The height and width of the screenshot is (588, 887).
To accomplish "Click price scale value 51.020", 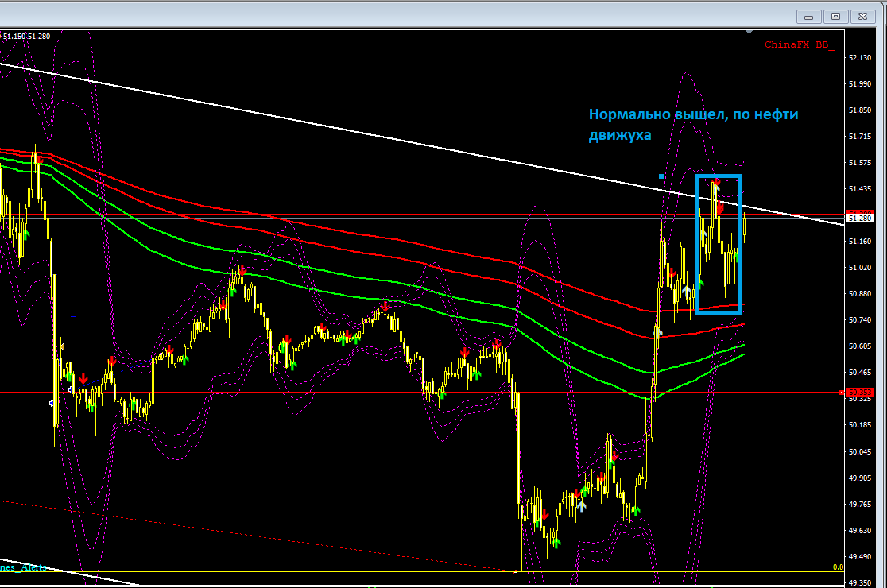I will tap(860, 268).
